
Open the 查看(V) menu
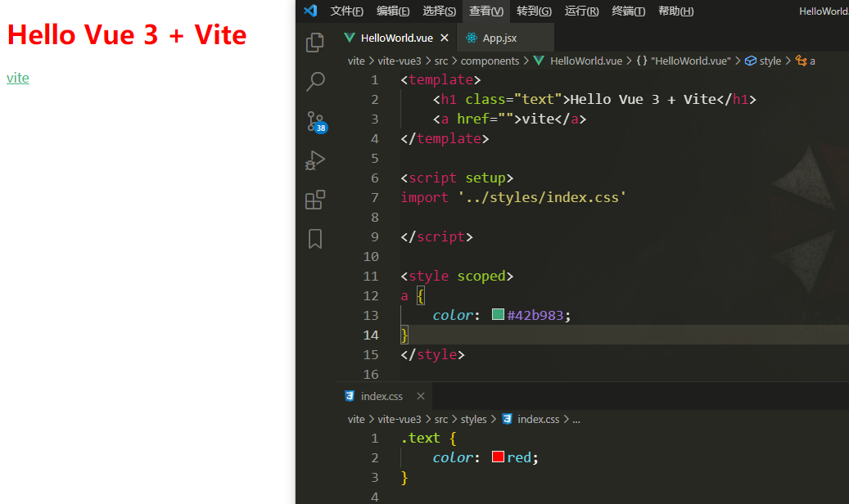click(486, 11)
